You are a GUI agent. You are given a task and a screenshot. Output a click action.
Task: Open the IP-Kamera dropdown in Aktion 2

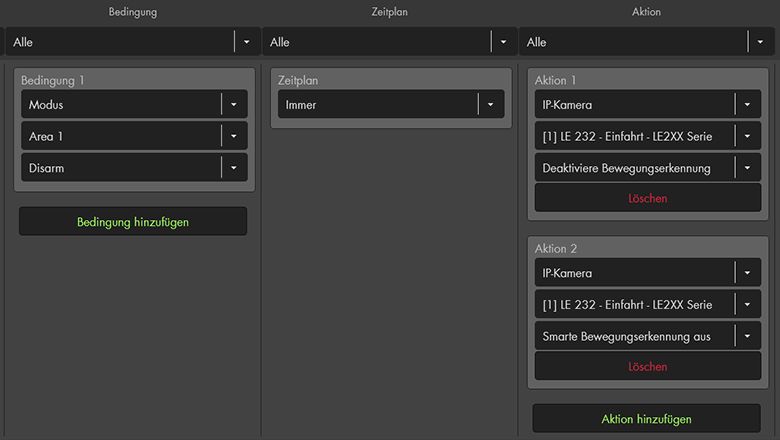pos(648,272)
